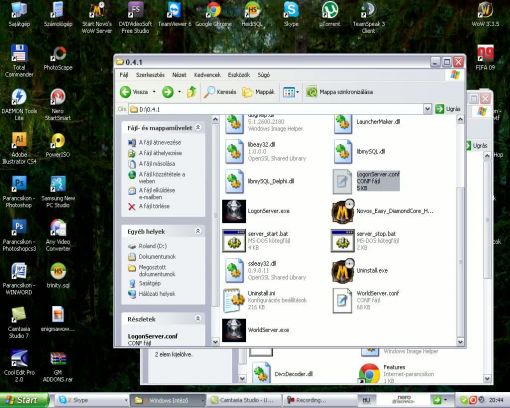This screenshot has width=510, height=408.
Task: Select the libmySQL.dll file icon
Action: 343,152
